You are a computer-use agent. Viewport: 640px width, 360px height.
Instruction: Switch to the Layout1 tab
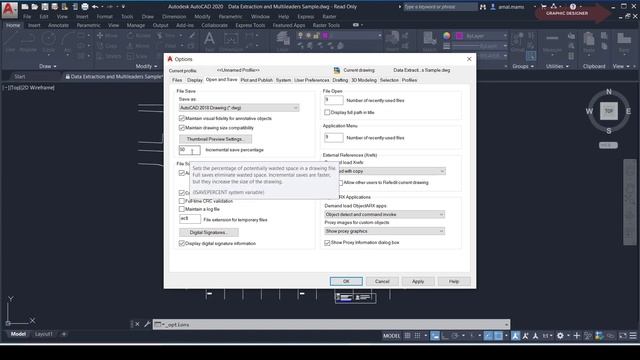44,334
